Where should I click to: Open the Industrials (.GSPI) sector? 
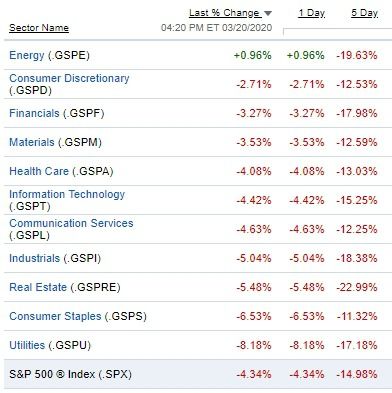34,258
